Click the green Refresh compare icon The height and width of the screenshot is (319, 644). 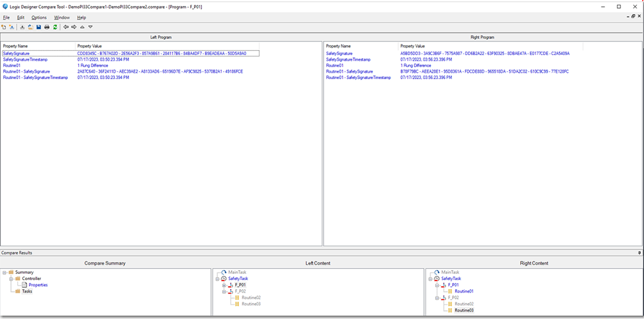click(55, 27)
